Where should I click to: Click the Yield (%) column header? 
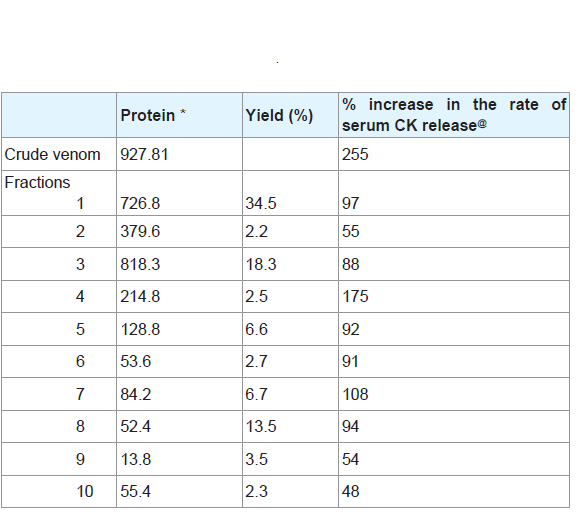(279, 115)
